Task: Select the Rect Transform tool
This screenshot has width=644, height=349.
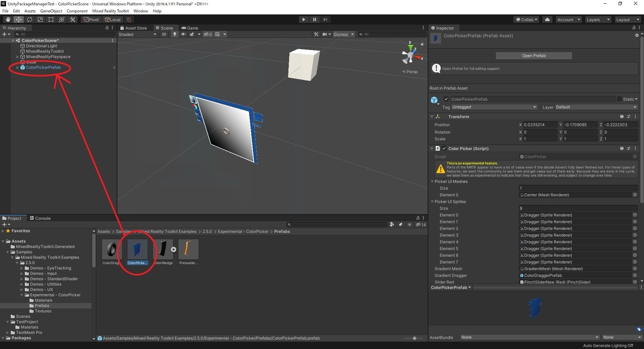Action: [x=51, y=20]
